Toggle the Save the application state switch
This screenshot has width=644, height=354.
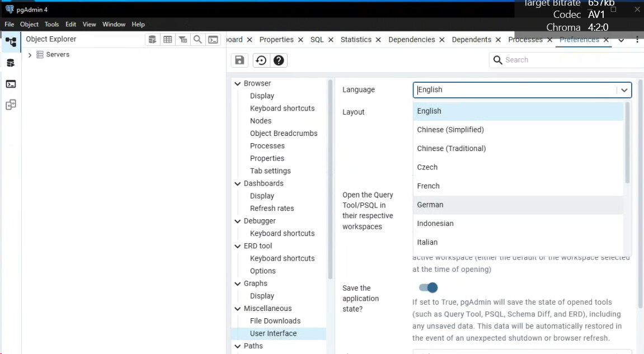tap(428, 287)
